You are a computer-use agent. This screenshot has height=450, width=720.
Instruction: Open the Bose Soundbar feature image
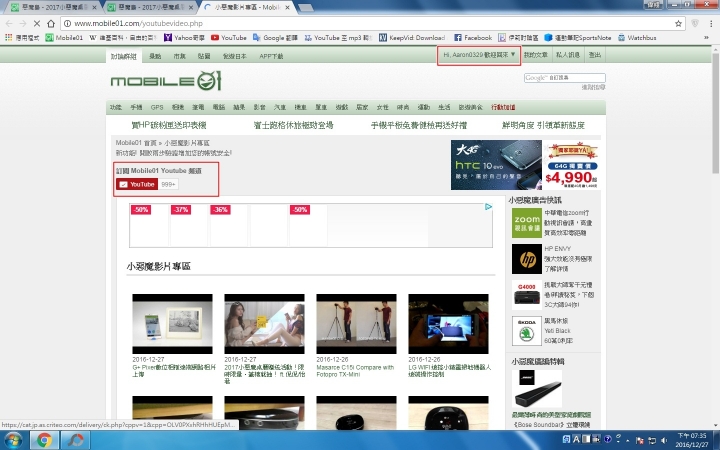pyautogui.click(x=538, y=389)
